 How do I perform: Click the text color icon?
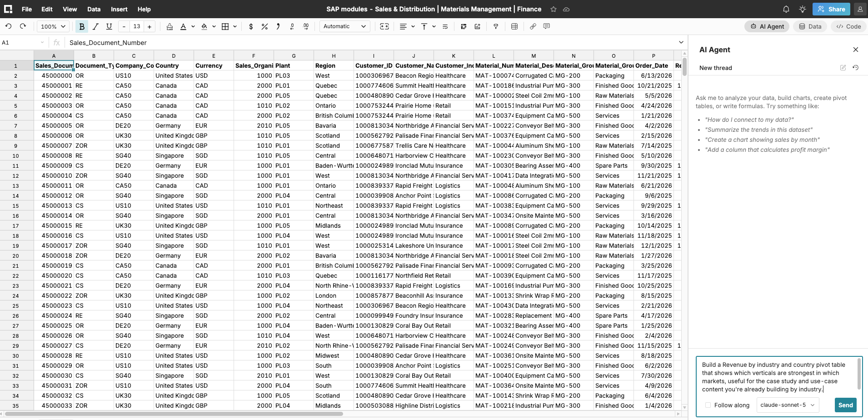[183, 26]
